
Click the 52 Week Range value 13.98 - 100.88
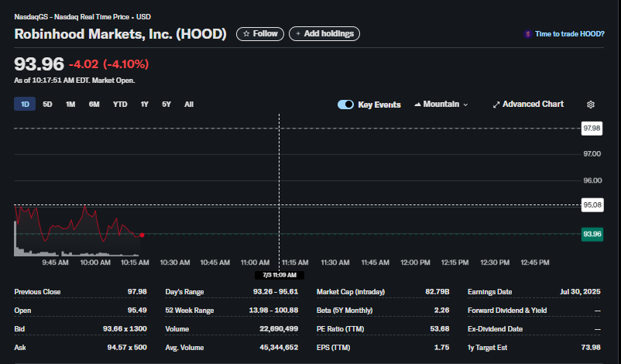click(x=273, y=311)
